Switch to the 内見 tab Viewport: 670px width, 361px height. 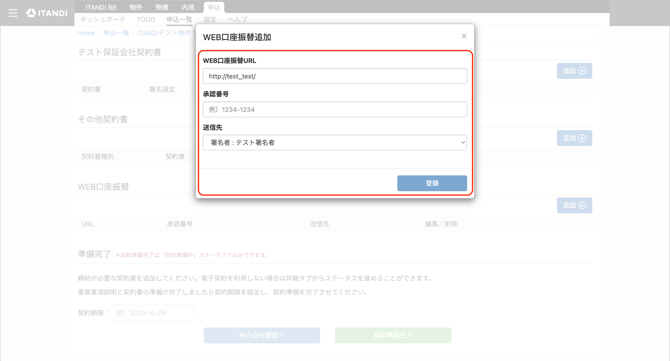188,7
